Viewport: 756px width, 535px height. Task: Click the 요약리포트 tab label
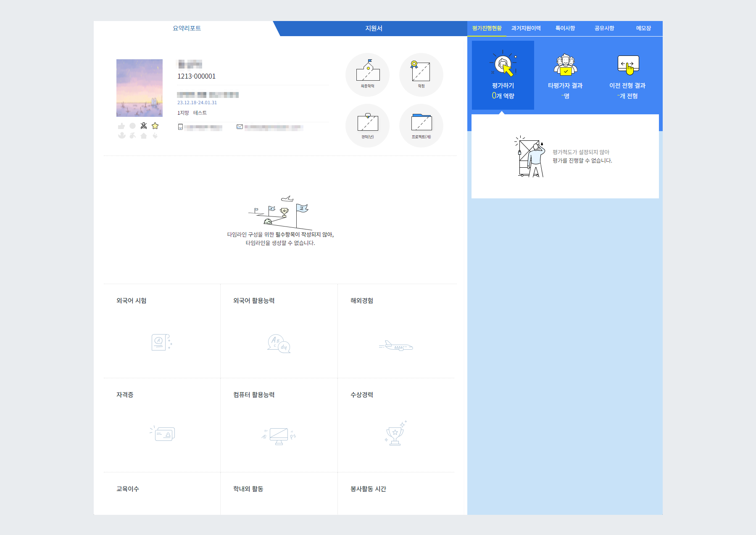(186, 28)
